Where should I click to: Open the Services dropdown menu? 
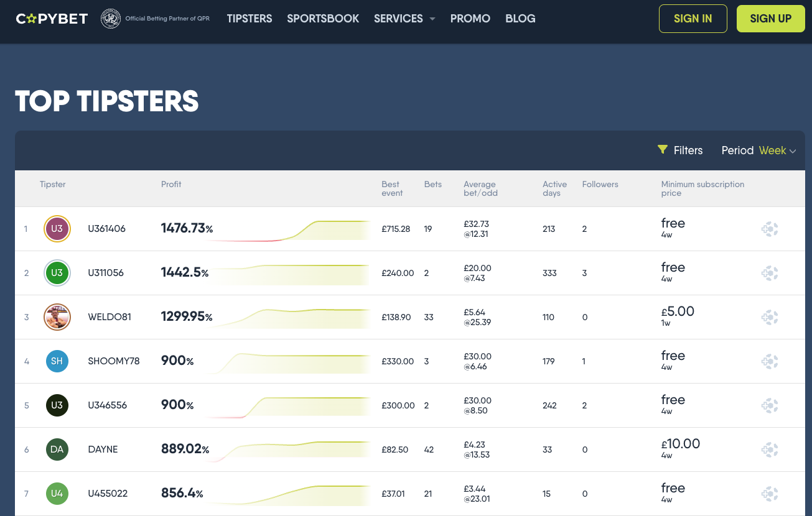[404, 19]
